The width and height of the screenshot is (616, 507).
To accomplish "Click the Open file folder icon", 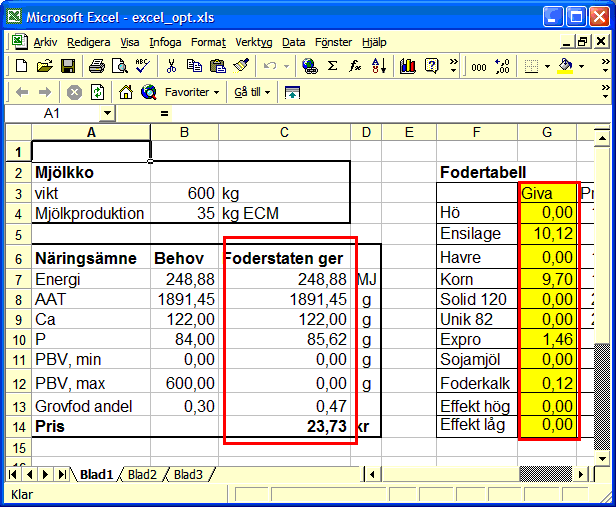I will pyautogui.click(x=44, y=66).
